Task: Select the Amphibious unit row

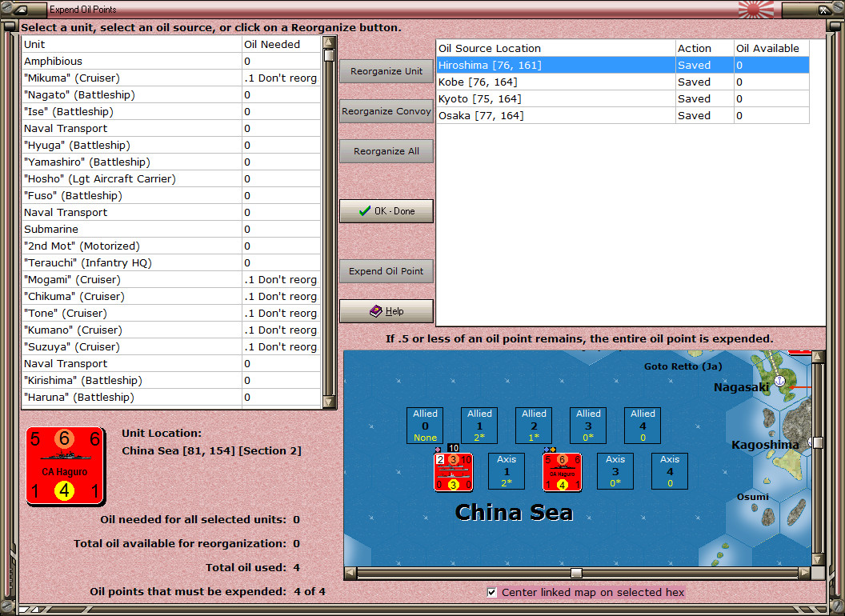Action: click(170, 61)
